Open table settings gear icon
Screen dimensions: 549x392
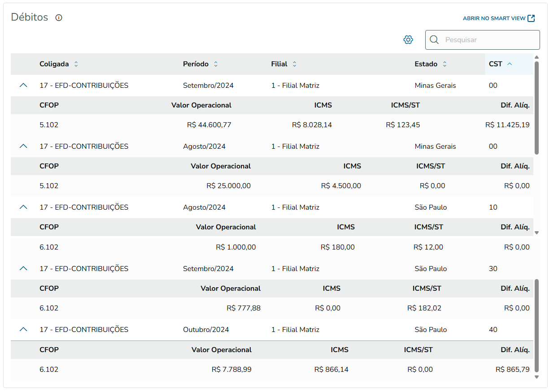(x=408, y=40)
